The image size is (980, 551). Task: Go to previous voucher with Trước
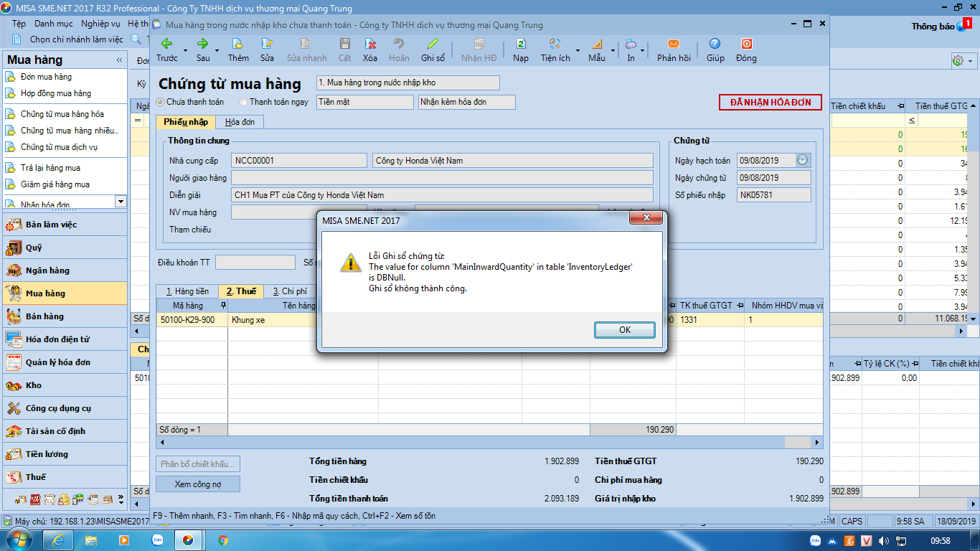[167, 50]
